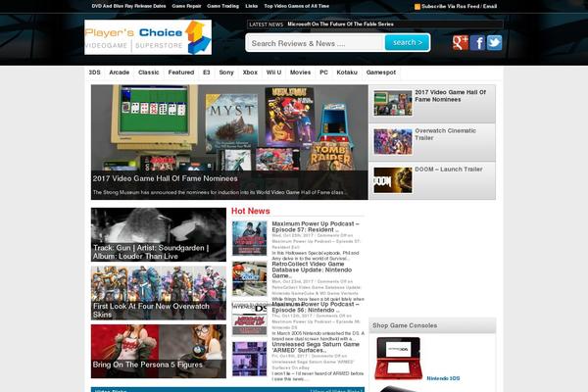Screen dimensions: 588x392
Task: Open the Game Repair link
Action: coord(186,6)
